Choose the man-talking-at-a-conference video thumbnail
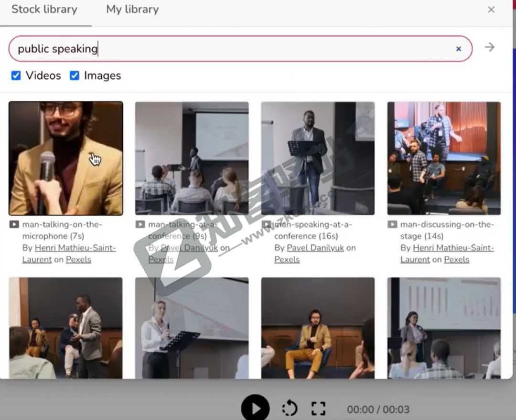 192,158
